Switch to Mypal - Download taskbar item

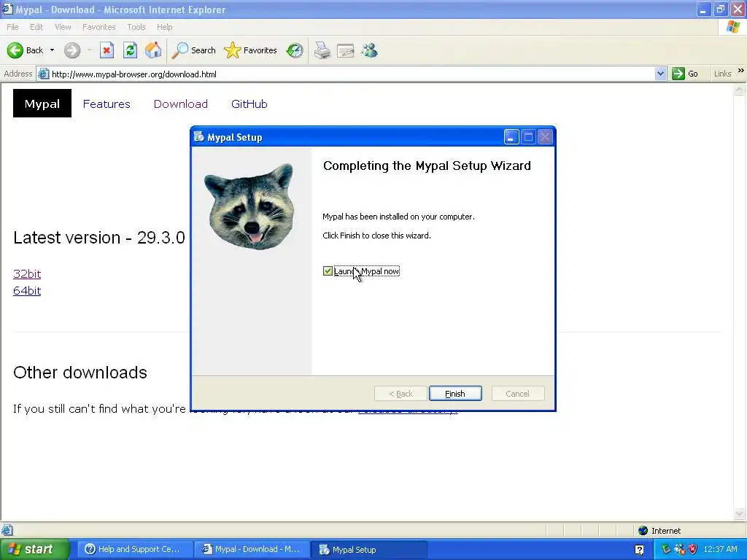252,550
